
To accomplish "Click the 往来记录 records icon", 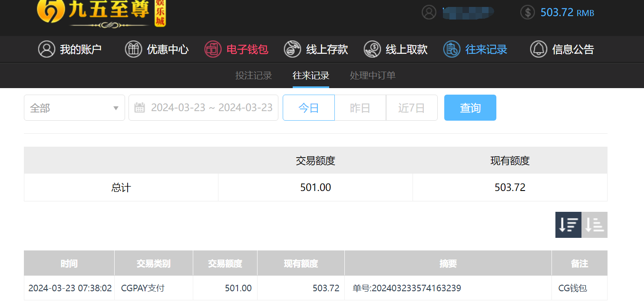I will (452, 49).
